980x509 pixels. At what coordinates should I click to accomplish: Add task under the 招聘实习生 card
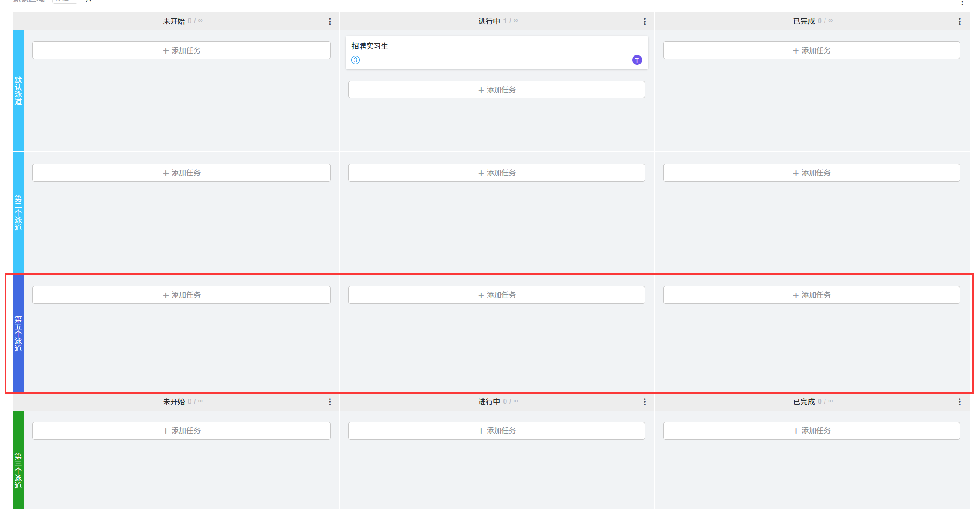497,90
